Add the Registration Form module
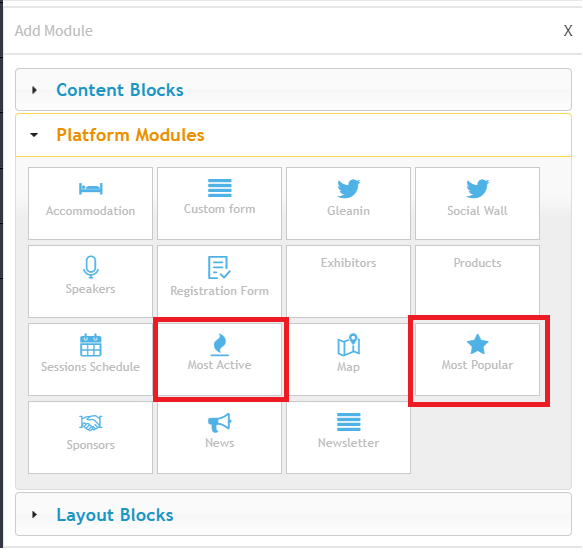This screenshot has width=583, height=552. point(219,281)
